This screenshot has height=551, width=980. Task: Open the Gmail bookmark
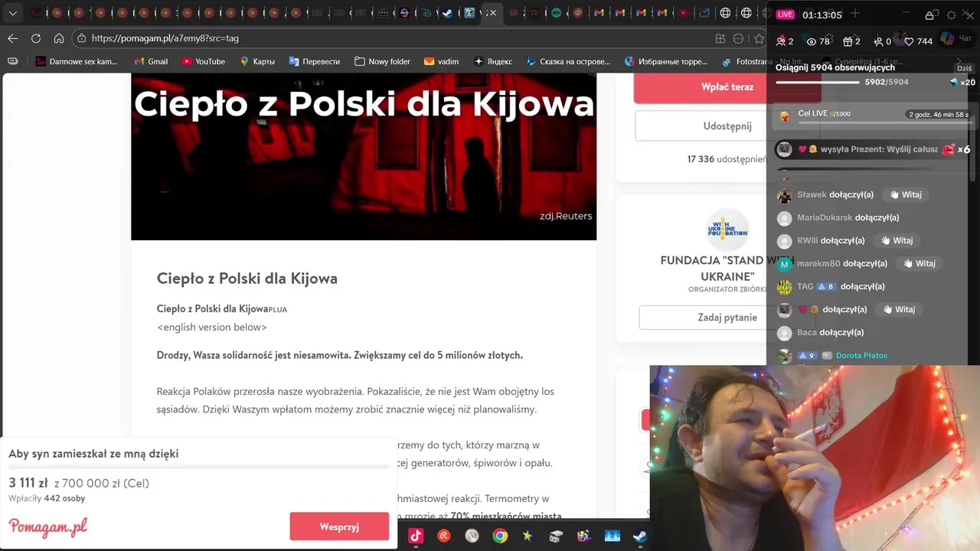click(151, 61)
